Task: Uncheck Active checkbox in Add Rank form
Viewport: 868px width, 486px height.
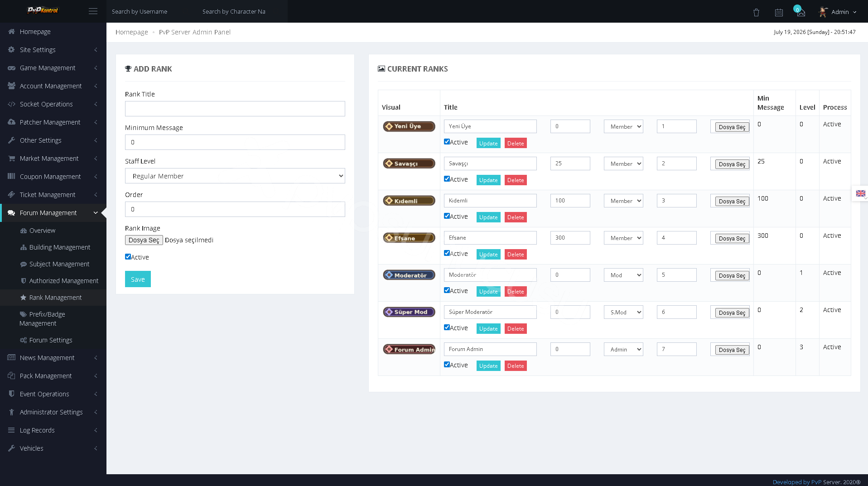Action: 128,256
